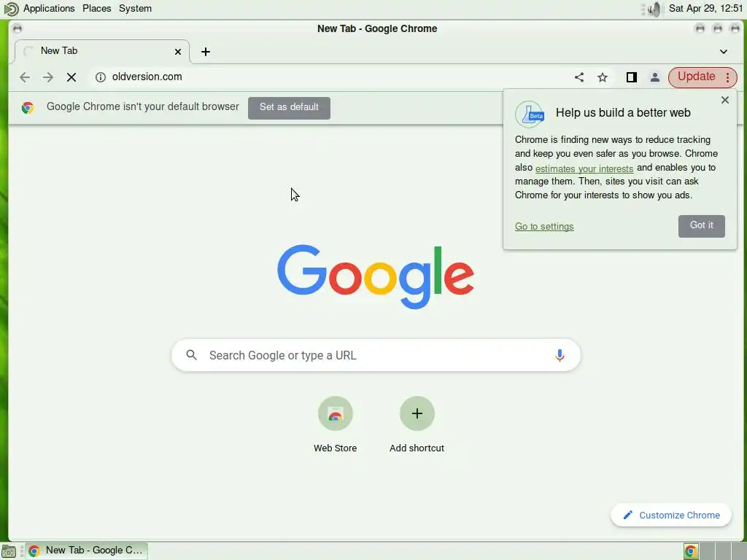Click the desktop logo icon beside Applications
The height and width of the screenshot is (560, 747).
[x=11, y=9]
